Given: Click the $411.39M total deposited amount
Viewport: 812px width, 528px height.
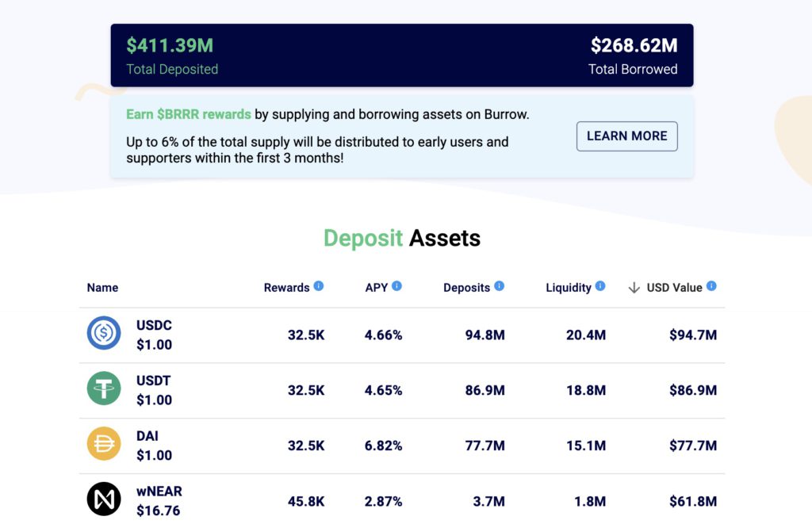Looking at the screenshot, I should click(170, 45).
